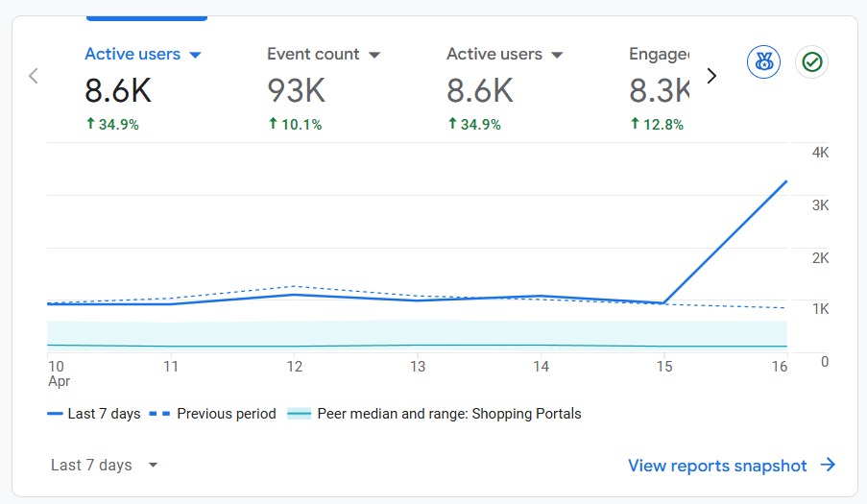
Task: Open the dropdown arrow on the selected blue Active users
Action: pyautogui.click(x=196, y=56)
